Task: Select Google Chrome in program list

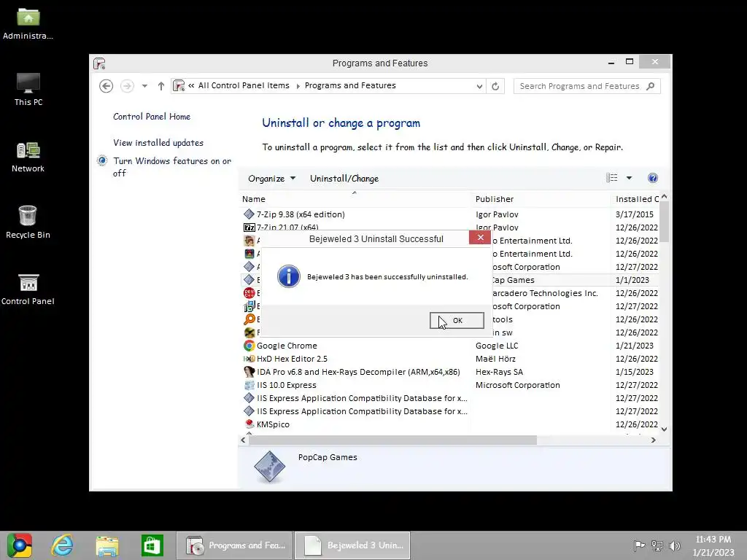Action: 449,346
